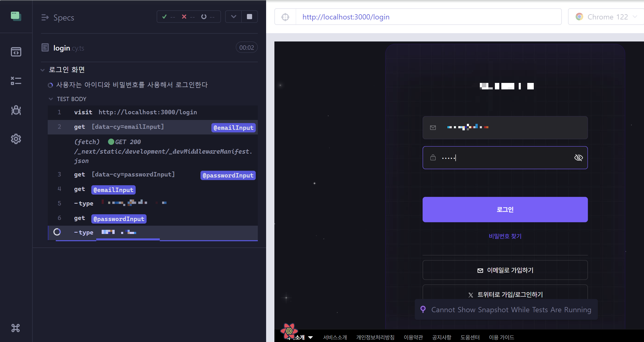Click the selector playground crosshair icon

285,17
